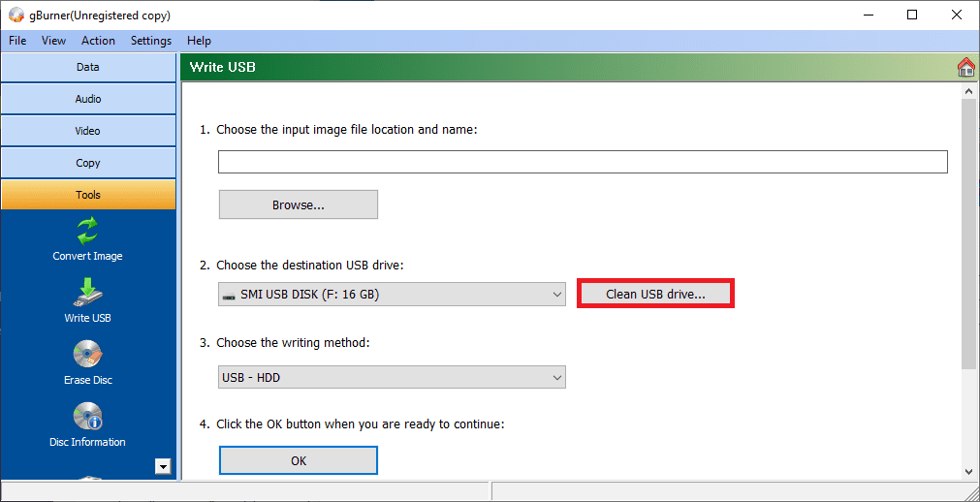Click the down-arrow button in the Tools sidebar
This screenshot has width=980, height=502.
pyautogui.click(x=163, y=466)
